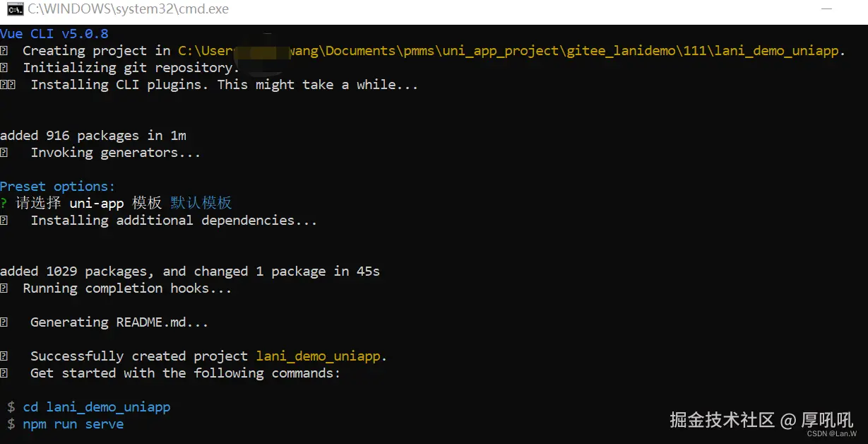Click the yellow project path in Creating project line

(x=511, y=50)
